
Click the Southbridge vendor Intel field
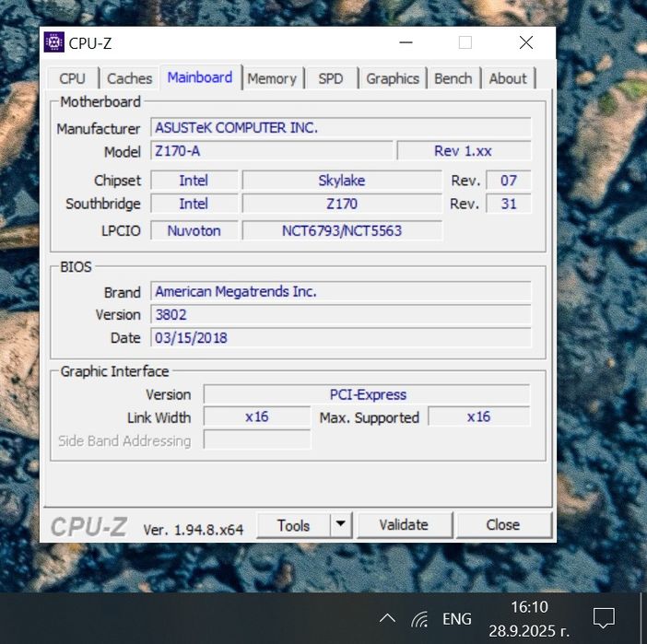194,204
